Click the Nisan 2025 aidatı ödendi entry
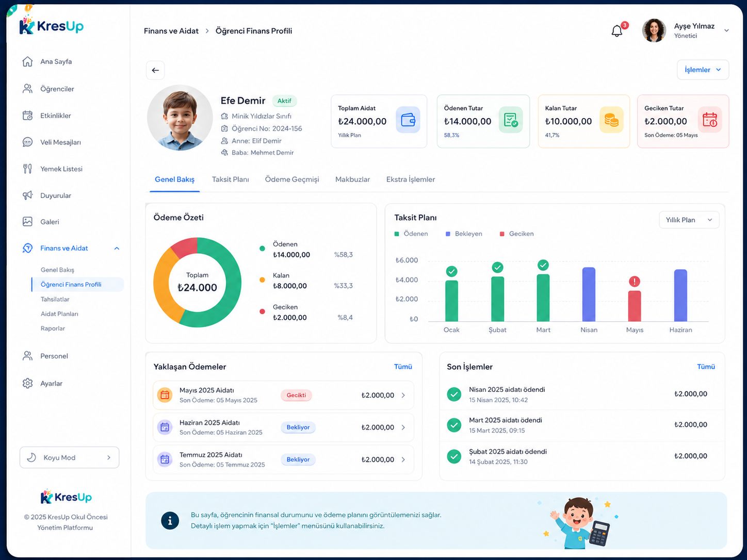 pos(582,394)
